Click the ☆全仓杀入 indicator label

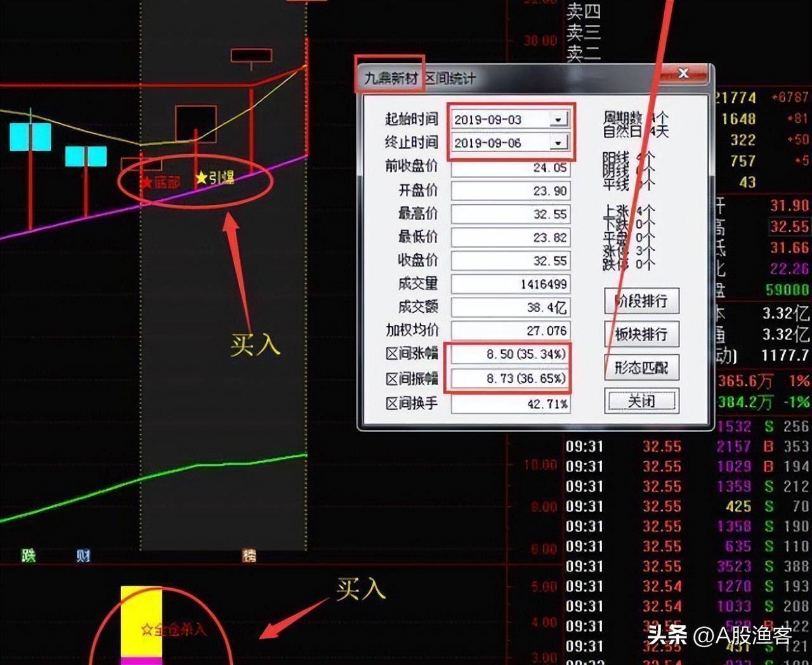point(173,629)
